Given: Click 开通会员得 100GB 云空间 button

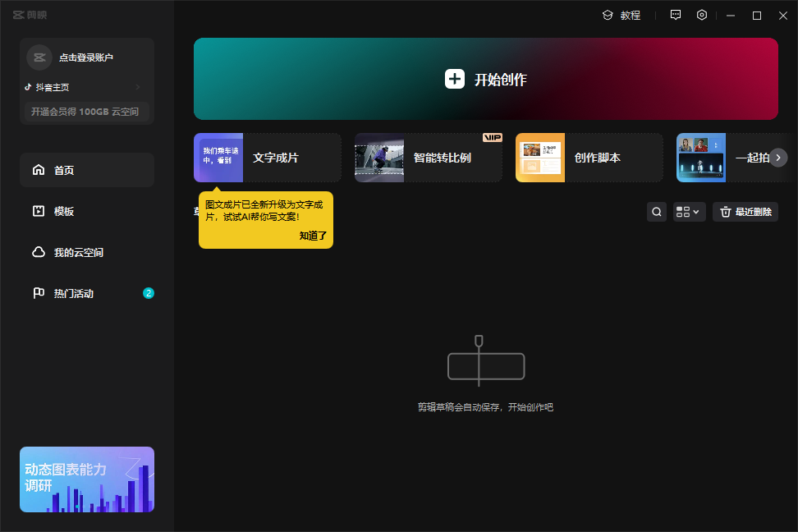Looking at the screenshot, I should pos(87,112).
